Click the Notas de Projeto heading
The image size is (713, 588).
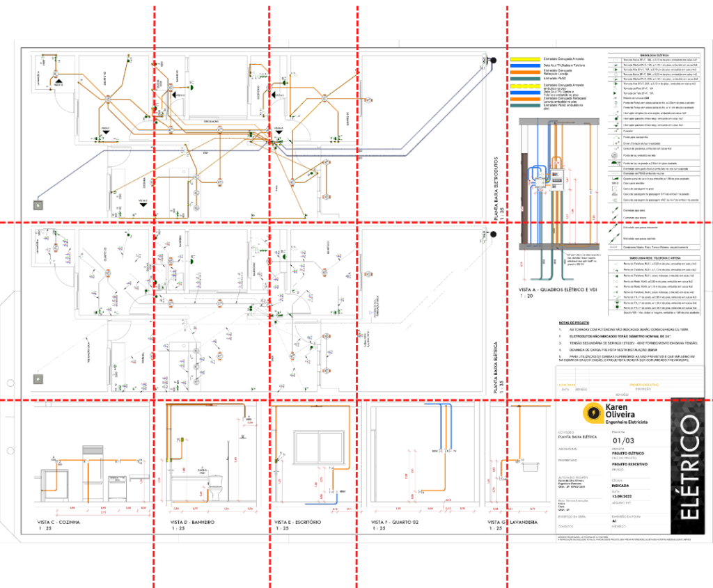[x=574, y=323]
